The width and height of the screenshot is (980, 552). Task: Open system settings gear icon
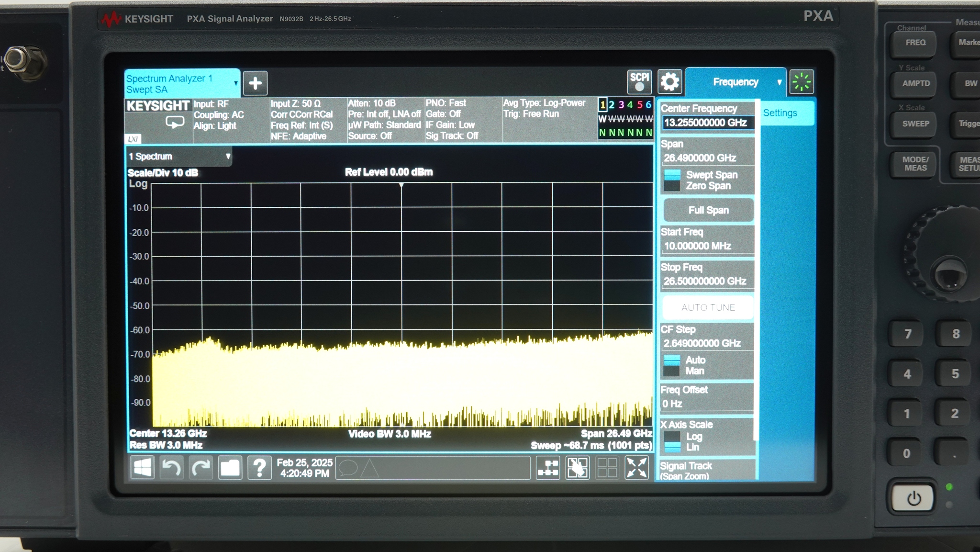click(x=669, y=82)
